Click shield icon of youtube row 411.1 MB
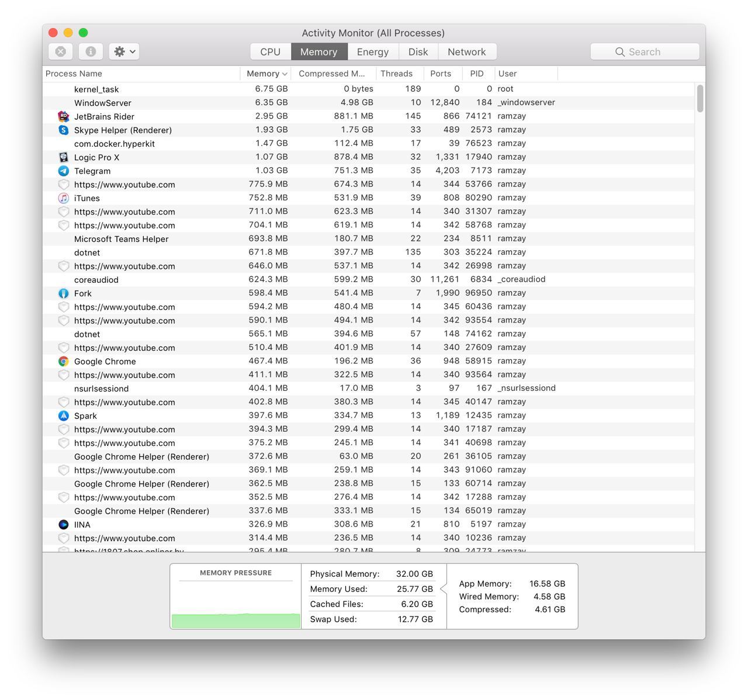Screen dimensions: 748x700 click(x=64, y=375)
